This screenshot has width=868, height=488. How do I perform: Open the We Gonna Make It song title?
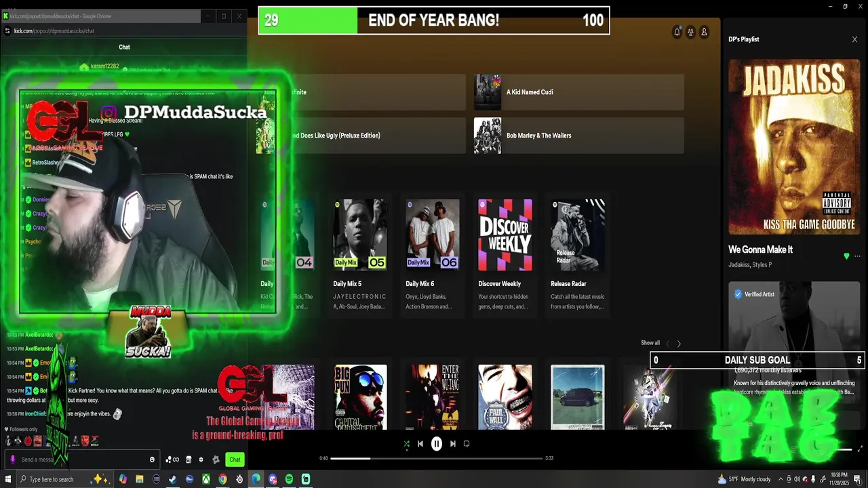760,249
